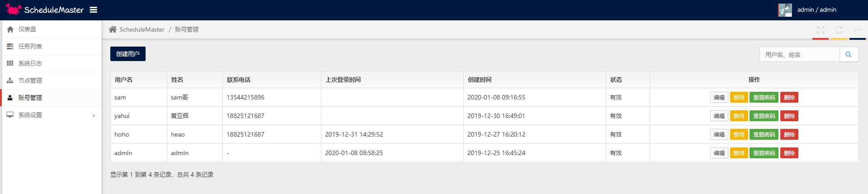Click the home icon in the breadcrumb

coord(113,29)
